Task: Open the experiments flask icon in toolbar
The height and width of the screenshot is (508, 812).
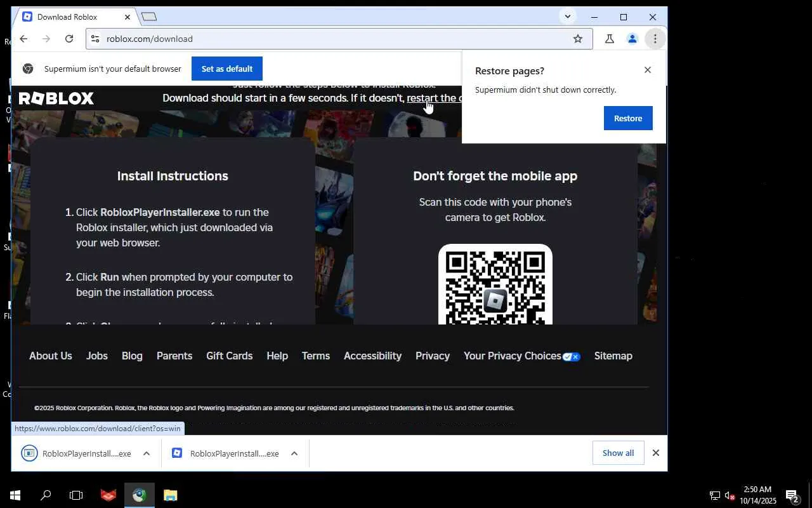Action: (x=610, y=39)
